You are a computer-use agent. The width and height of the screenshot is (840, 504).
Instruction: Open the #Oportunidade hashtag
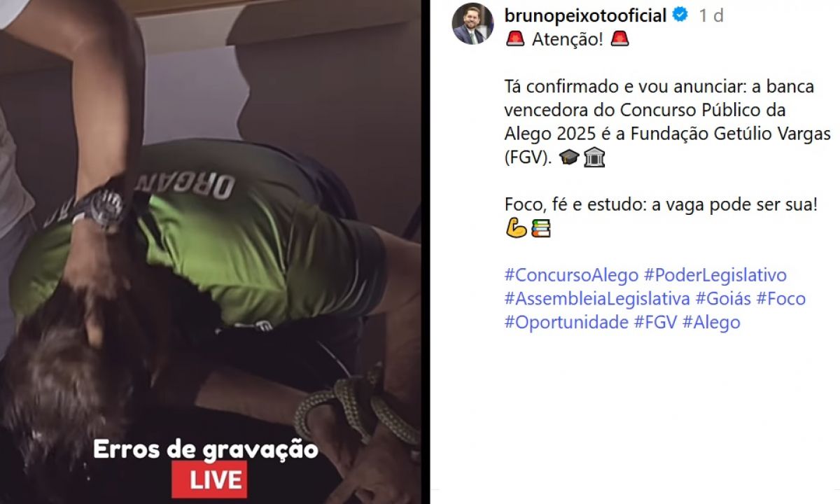[x=566, y=322]
